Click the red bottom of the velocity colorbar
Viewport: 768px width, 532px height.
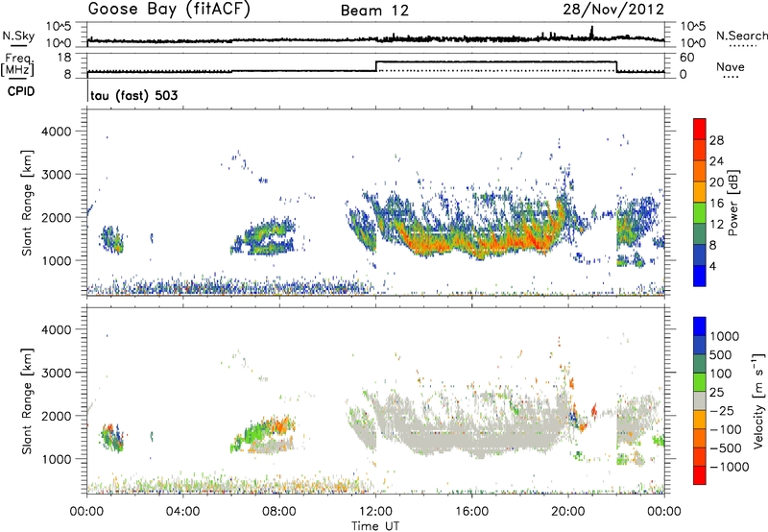(700, 475)
